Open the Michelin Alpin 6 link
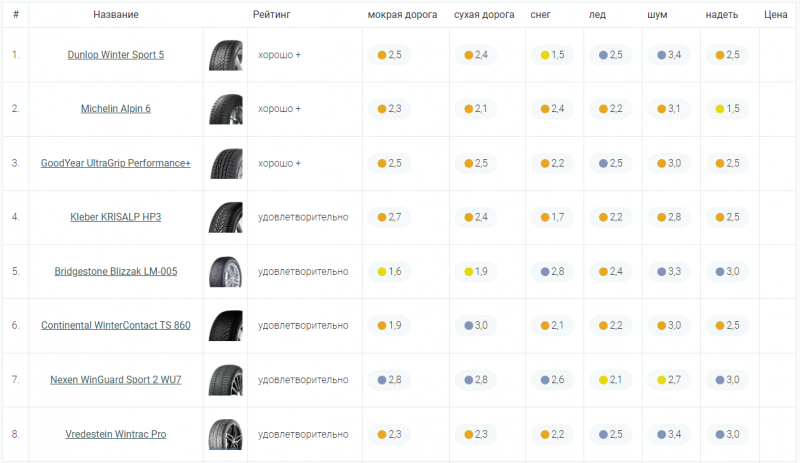Viewport: 800px width, 463px height. pos(116,108)
